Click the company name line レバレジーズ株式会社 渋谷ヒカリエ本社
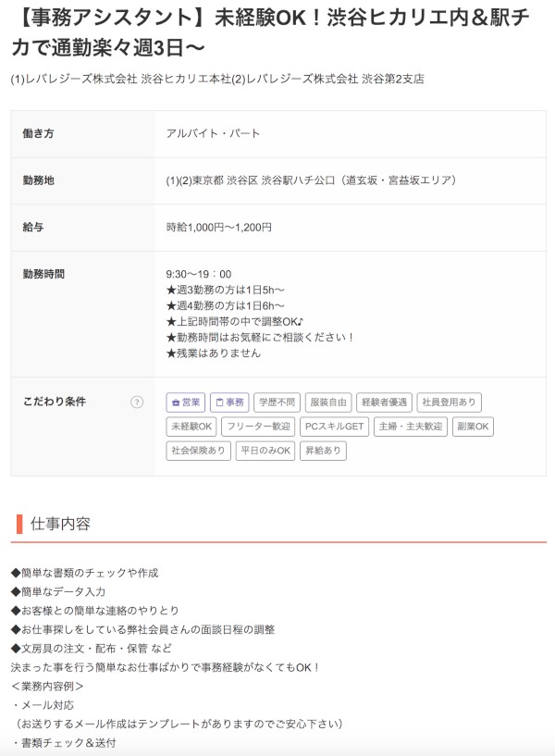The width and height of the screenshot is (555, 756). coord(217,79)
